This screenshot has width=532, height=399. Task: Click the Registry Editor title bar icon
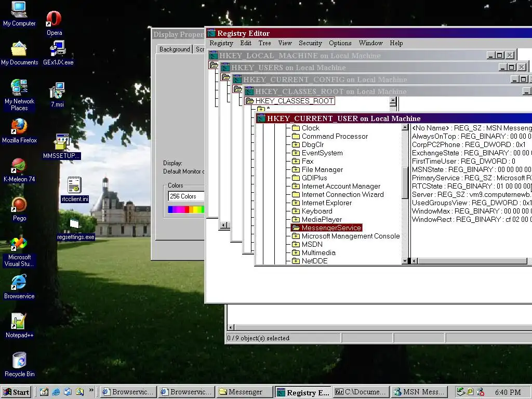coord(211,33)
